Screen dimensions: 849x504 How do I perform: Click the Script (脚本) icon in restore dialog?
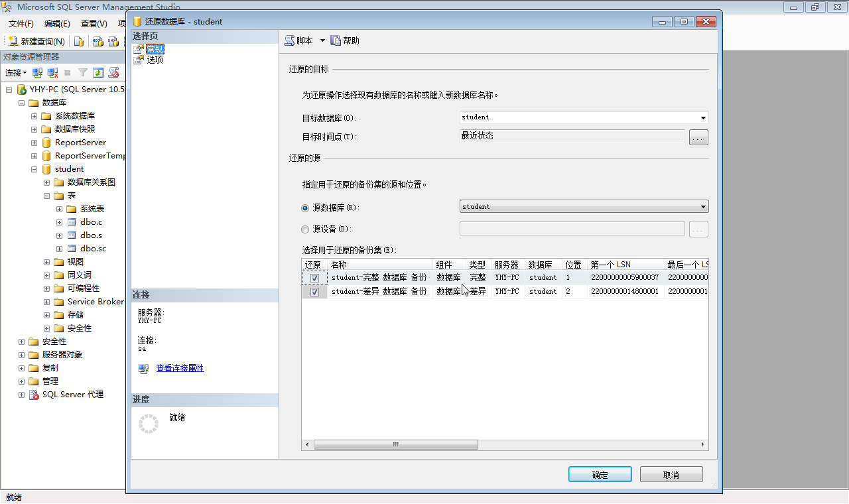click(x=289, y=40)
